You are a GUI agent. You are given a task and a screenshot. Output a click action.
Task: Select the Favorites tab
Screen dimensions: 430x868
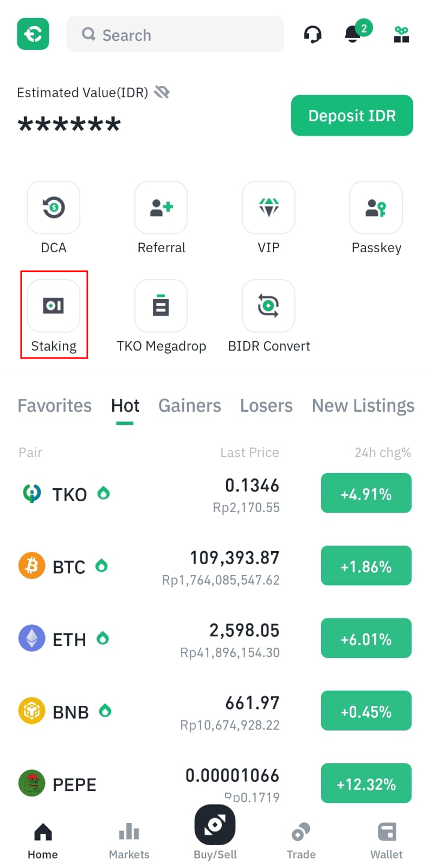pyautogui.click(x=55, y=405)
